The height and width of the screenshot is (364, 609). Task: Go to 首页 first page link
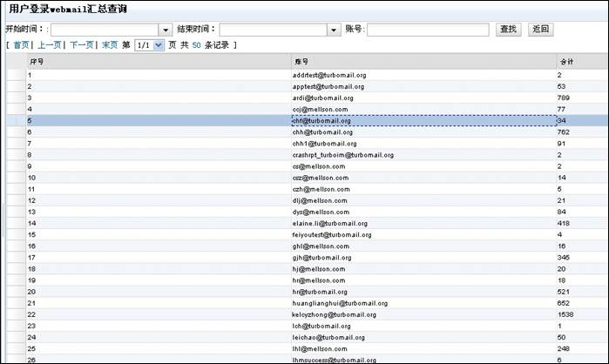point(21,45)
